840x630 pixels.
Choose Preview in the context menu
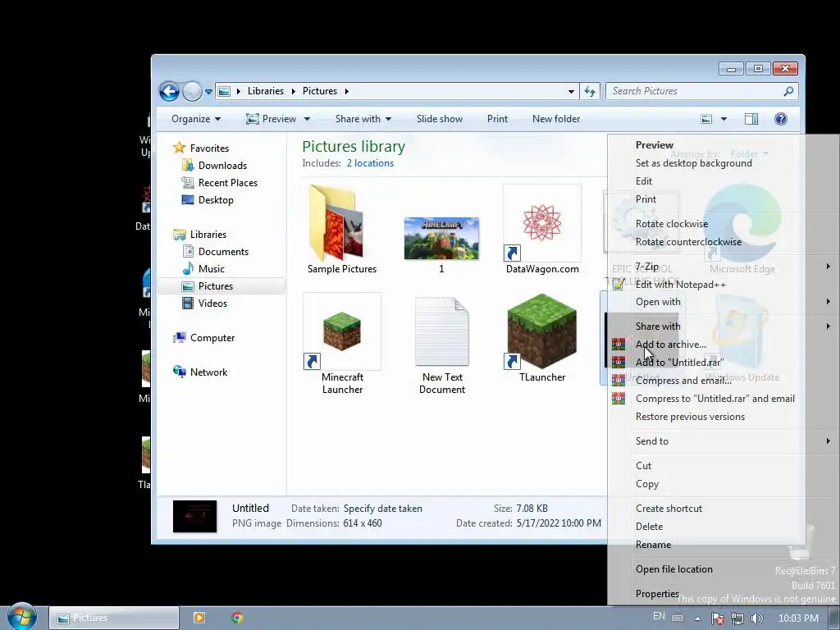654,144
